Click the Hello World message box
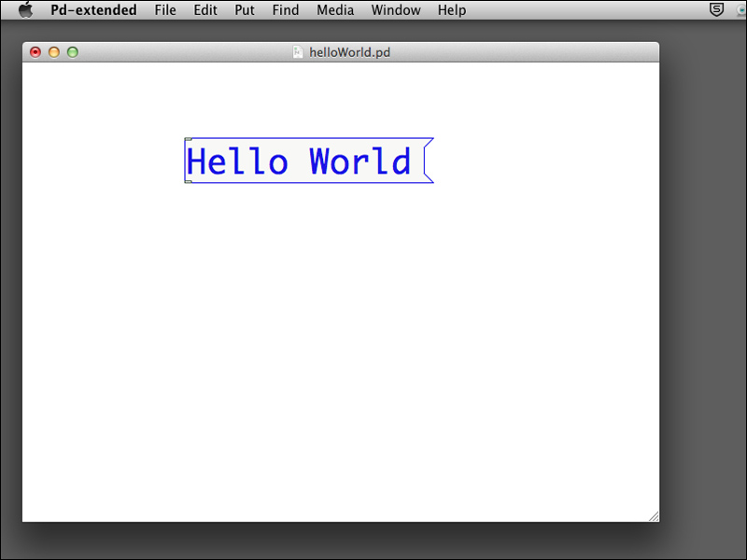Image resolution: width=747 pixels, height=560 pixels. 309,161
